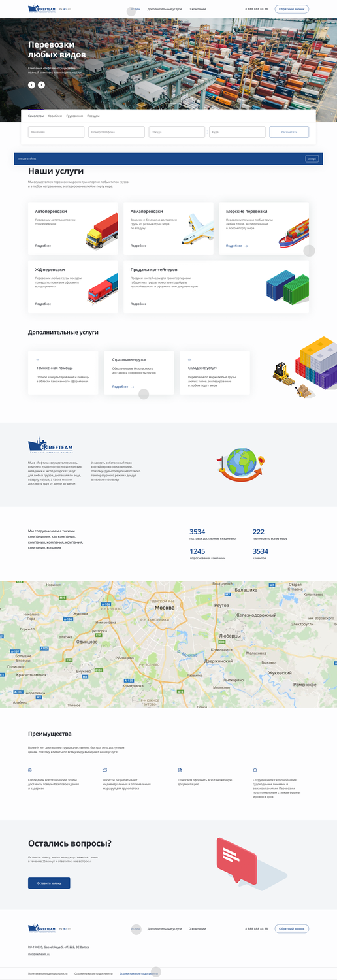Focus the Номер телефона input field
Viewport: 337px width, 980px height.
tap(116, 132)
